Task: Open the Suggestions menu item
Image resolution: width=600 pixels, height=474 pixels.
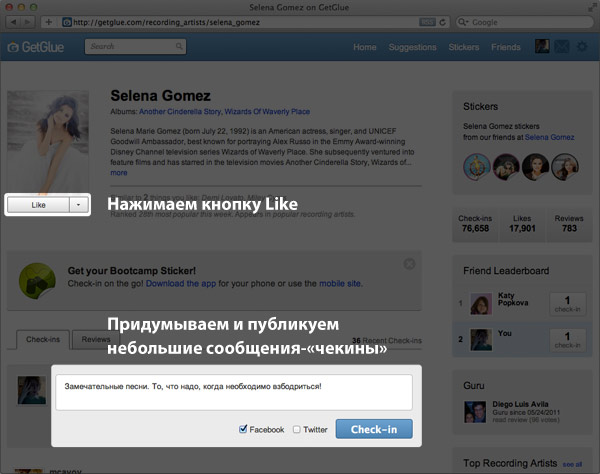Action: click(x=412, y=47)
